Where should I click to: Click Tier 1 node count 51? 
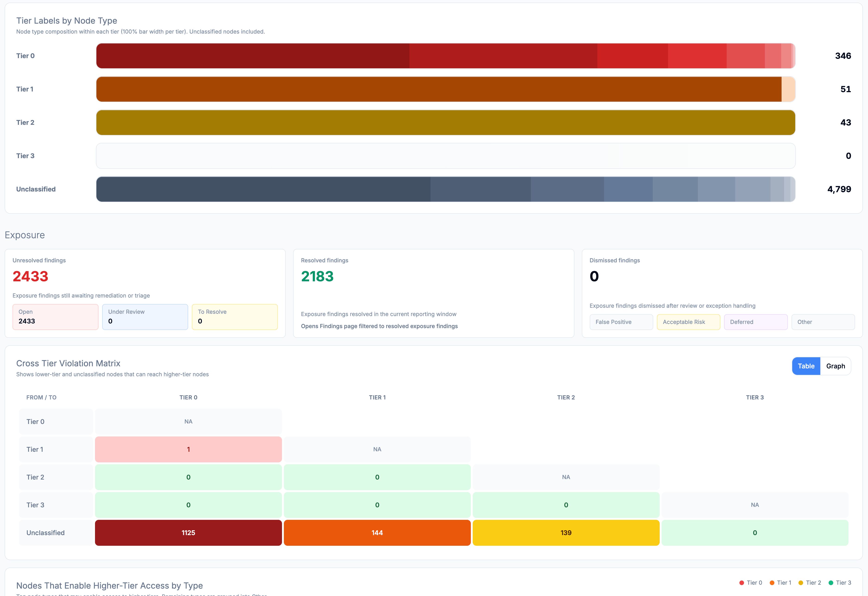click(845, 89)
